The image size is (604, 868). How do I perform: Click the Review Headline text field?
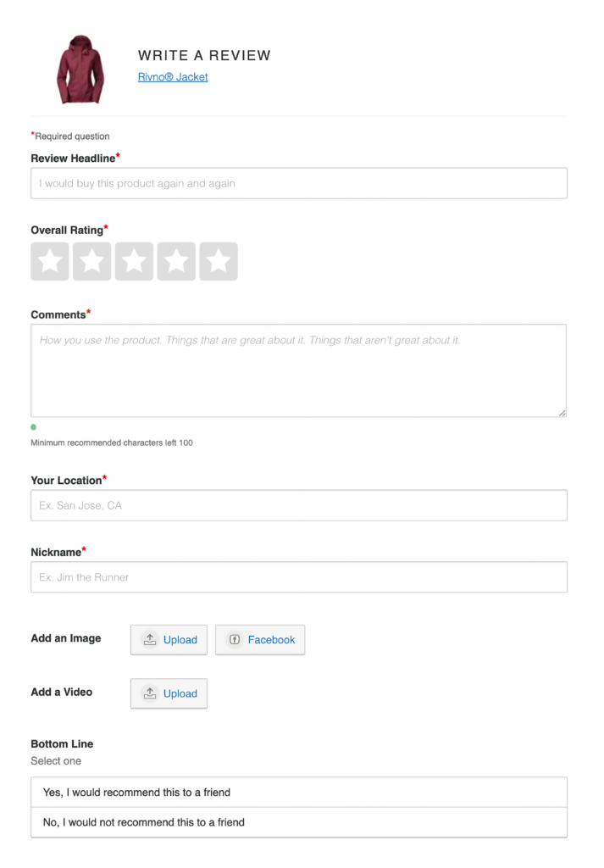[298, 183]
